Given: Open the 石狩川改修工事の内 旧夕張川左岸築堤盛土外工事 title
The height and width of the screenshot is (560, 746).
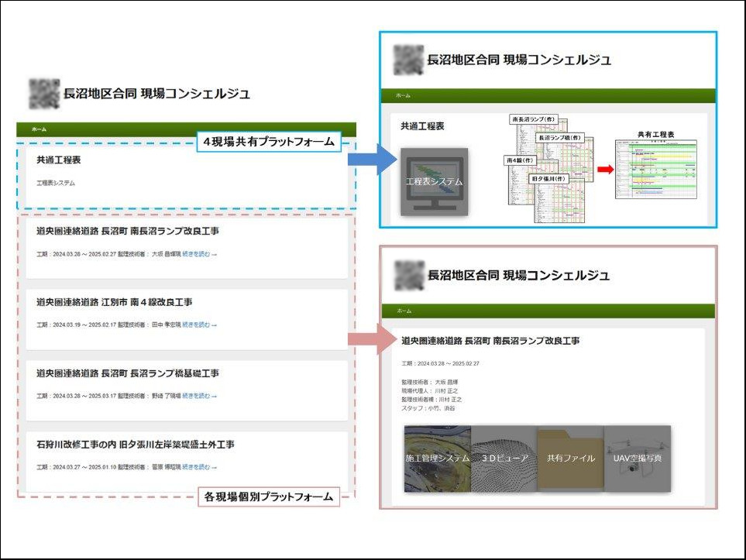Looking at the screenshot, I should (136, 445).
